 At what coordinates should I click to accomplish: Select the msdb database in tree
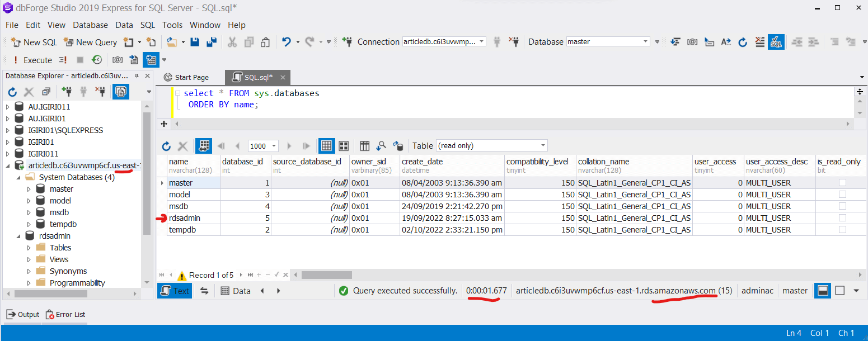(59, 212)
